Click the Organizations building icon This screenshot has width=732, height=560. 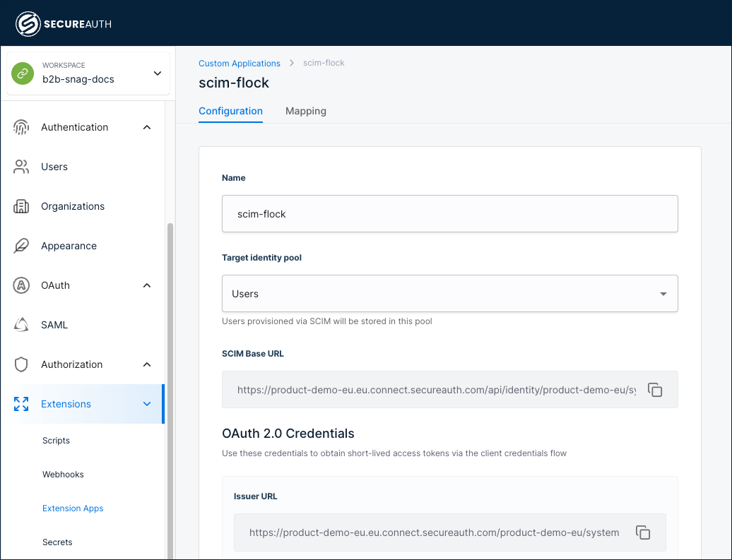point(21,206)
